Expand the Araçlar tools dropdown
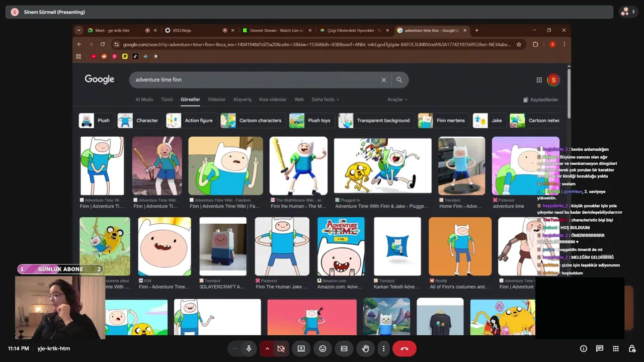Viewport: 644px width, 362px height. [397, 100]
